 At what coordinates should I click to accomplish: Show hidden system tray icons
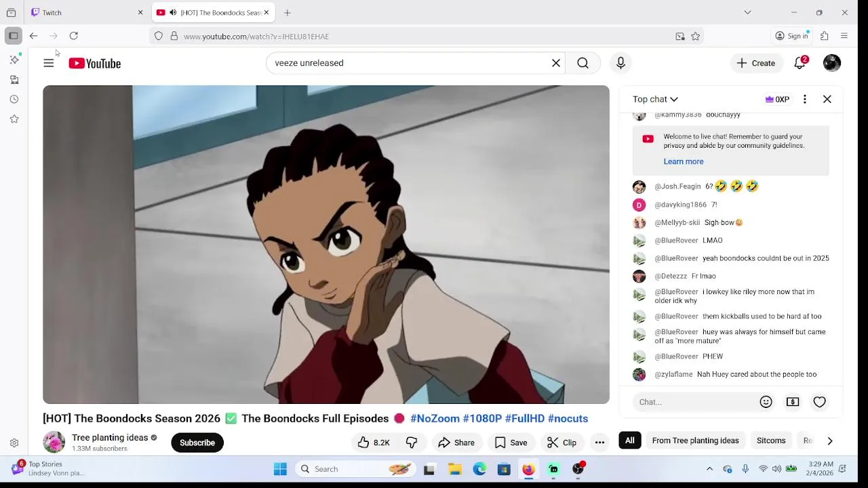point(709,469)
